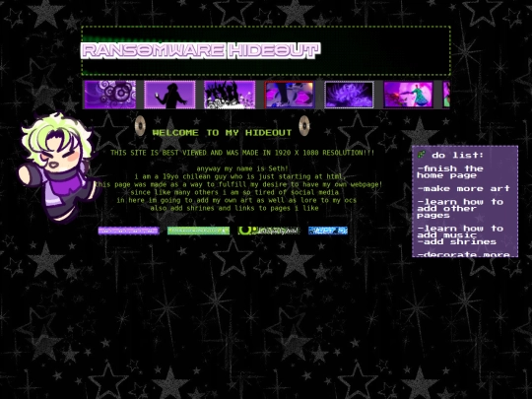Open the purple swirls stamp image
The width and height of the screenshot is (532, 399).
click(110, 95)
